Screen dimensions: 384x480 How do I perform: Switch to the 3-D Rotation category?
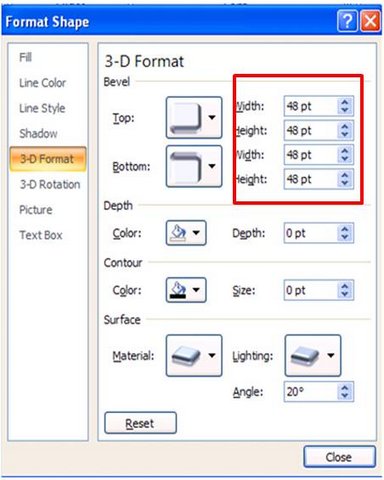50,184
